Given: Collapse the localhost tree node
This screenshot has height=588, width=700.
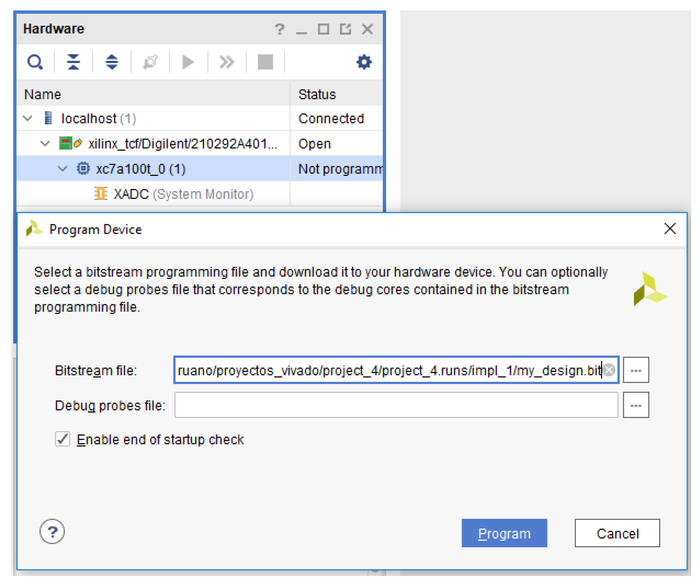Looking at the screenshot, I should click(x=28, y=118).
